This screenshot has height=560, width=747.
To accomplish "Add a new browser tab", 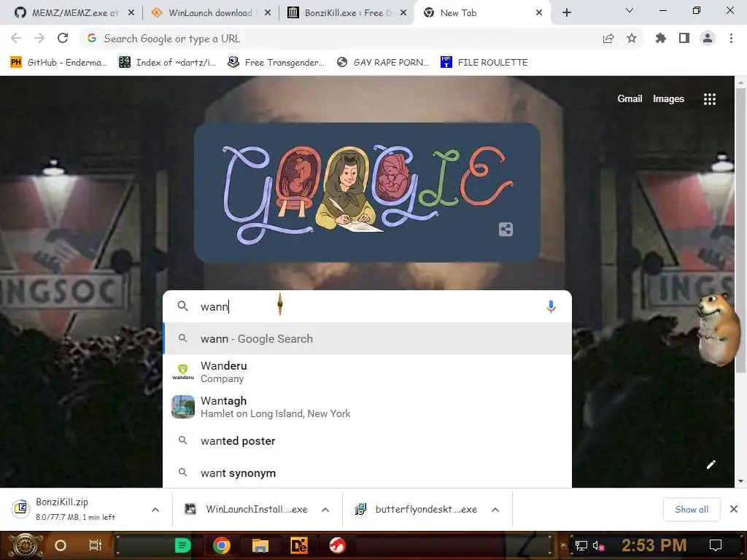I will pyautogui.click(x=566, y=13).
